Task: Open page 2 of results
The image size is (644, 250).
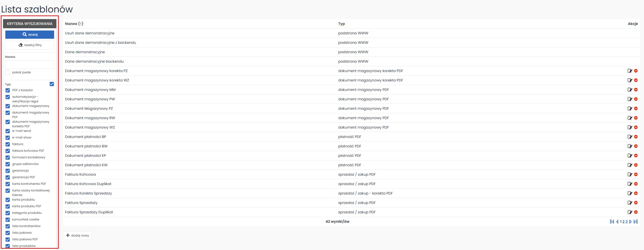Action: pos(623,221)
